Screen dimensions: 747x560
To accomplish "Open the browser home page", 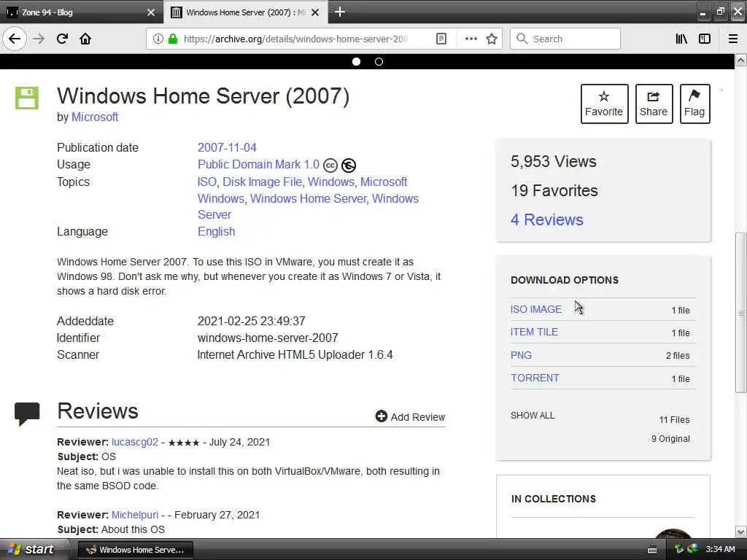I will pyautogui.click(x=85, y=39).
